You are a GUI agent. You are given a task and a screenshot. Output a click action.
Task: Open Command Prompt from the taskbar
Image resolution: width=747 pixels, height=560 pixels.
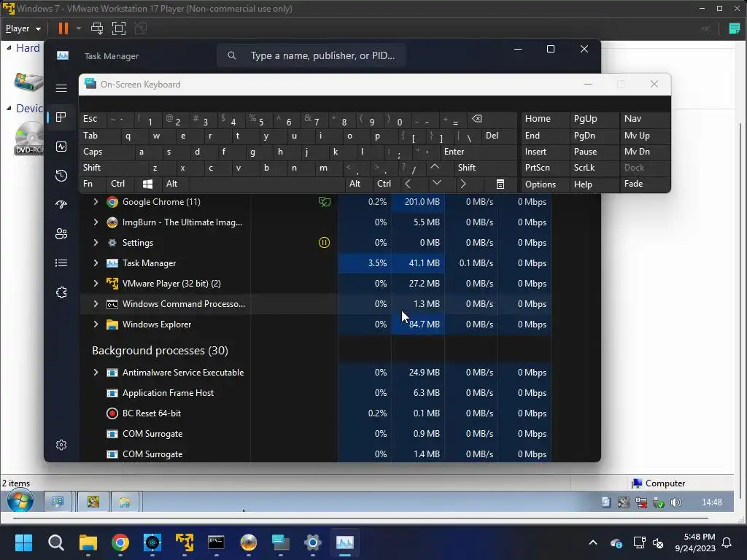click(x=216, y=542)
